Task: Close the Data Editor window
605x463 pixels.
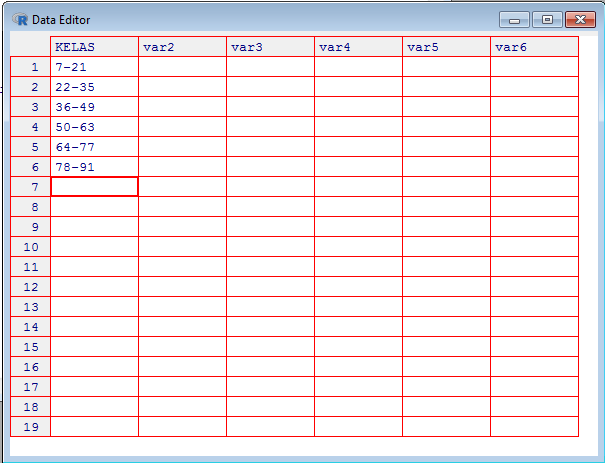Action: [580, 20]
